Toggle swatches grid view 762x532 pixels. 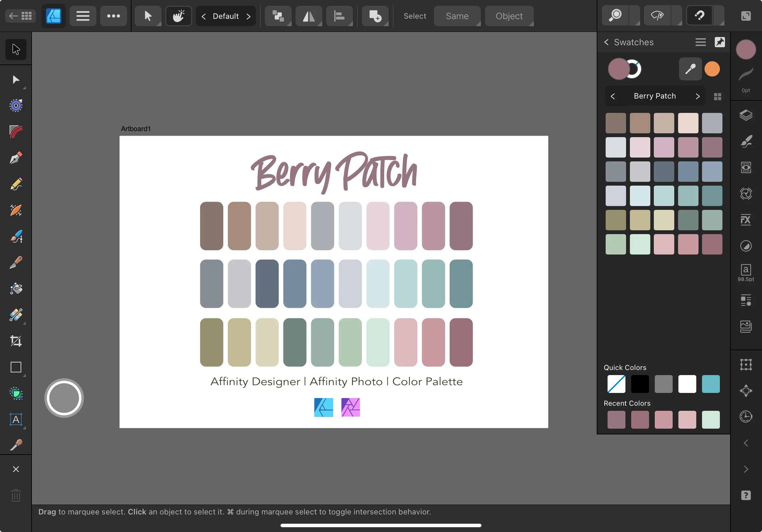coord(717,97)
